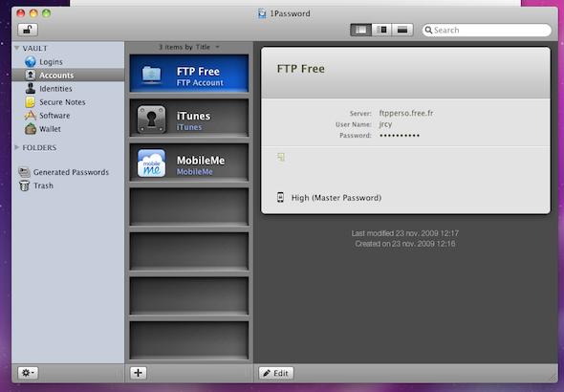Collapse the VAULT section triangle
Image resolution: width=564 pixels, height=392 pixels.
(x=16, y=48)
